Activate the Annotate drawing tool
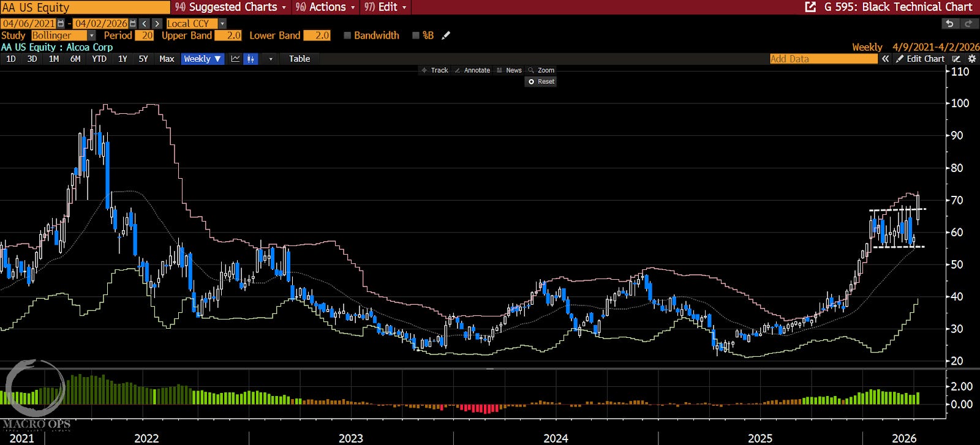Screen dimensions: 980x445 (x=472, y=70)
